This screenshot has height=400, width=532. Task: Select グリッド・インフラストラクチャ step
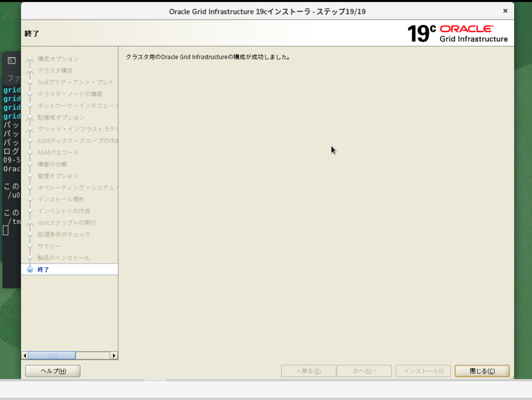click(78, 129)
